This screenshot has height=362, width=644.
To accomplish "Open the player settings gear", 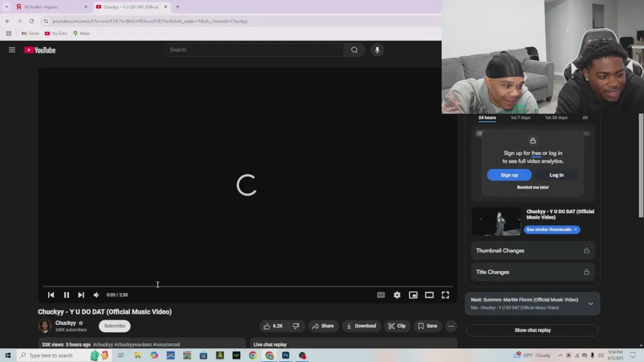I will click(397, 295).
